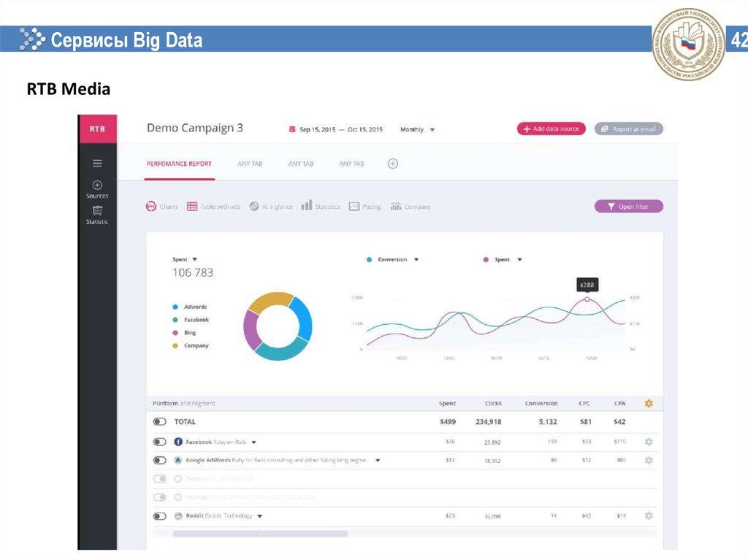
Task: Toggle the Reddit row switch
Action: (x=159, y=516)
